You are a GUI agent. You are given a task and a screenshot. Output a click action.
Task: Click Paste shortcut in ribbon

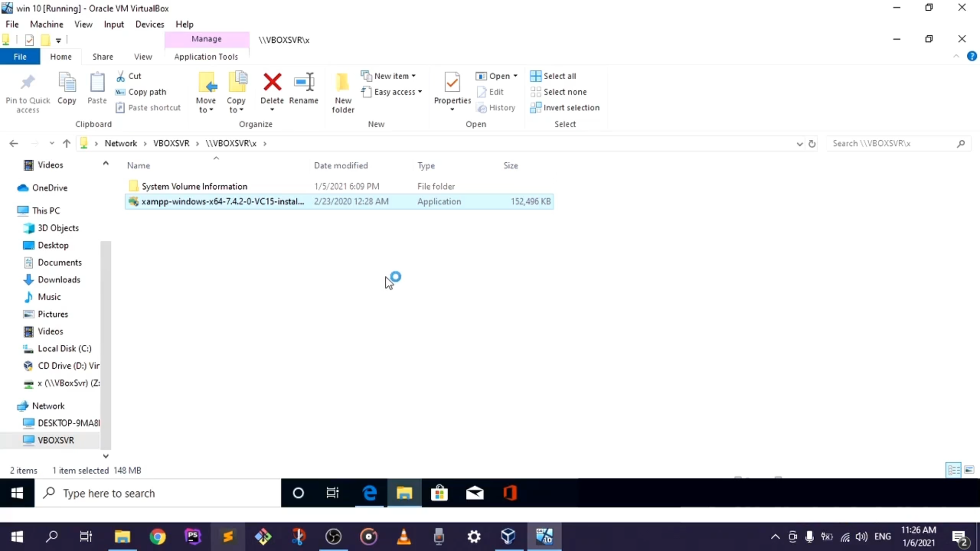[149, 108]
